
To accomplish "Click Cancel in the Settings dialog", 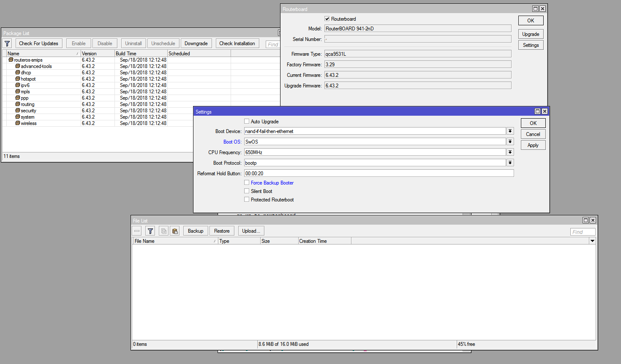I will [x=533, y=134].
